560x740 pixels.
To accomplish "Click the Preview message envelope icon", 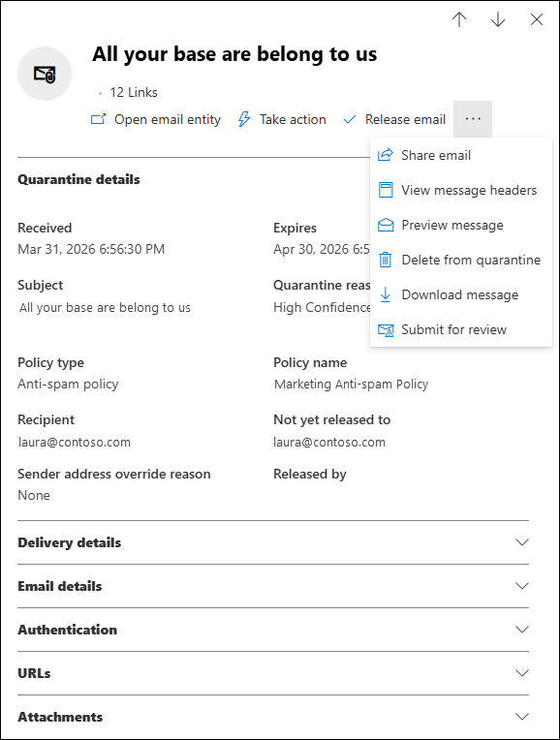I will point(386,225).
